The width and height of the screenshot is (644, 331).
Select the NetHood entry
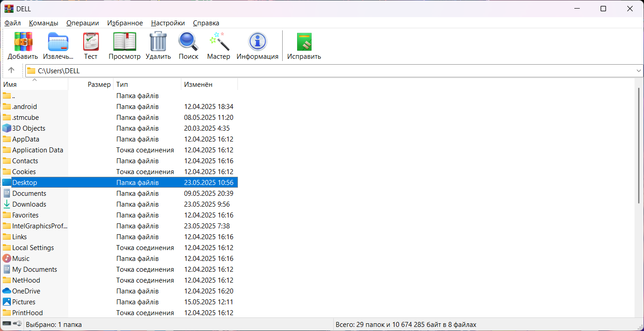26,280
